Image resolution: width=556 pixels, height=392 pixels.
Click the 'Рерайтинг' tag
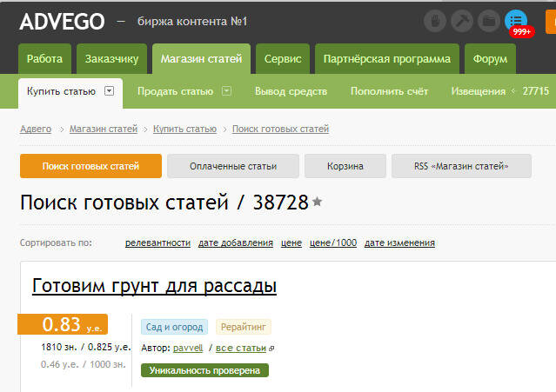pyautogui.click(x=244, y=327)
